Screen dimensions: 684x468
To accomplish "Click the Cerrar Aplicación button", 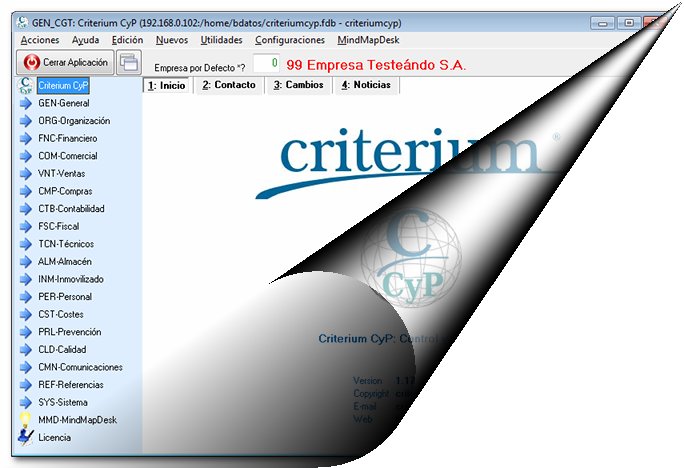I will pyautogui.click(x=65, y=62).
